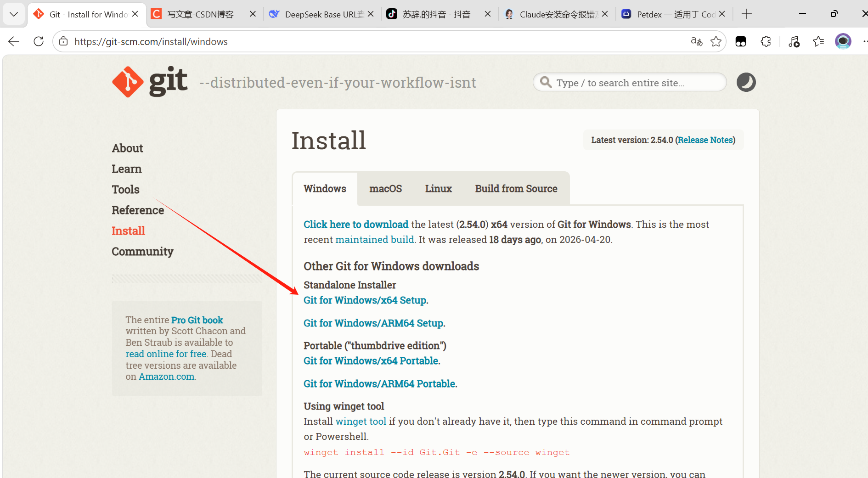Download Git for Windows/ARM64 Setup
868x478 pixels.
373,323
